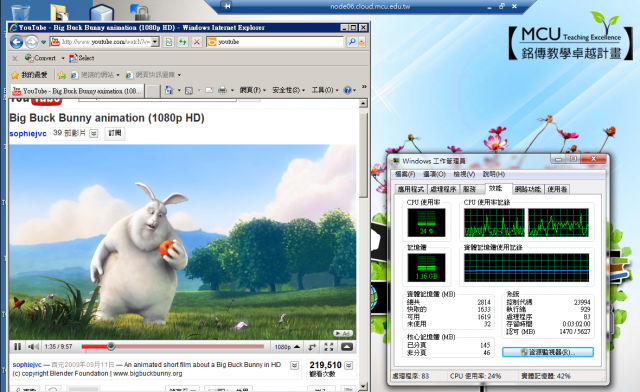This screenshot has height=392, width=640.
Task: Open Task Manager 說明(H) menu
Action: click(494, 174)
